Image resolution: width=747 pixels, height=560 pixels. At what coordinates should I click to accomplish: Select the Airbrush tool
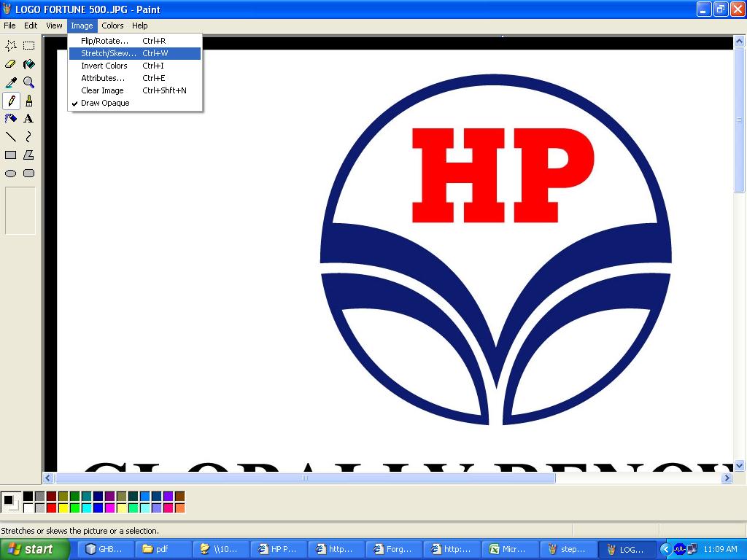tap(10, 119)
